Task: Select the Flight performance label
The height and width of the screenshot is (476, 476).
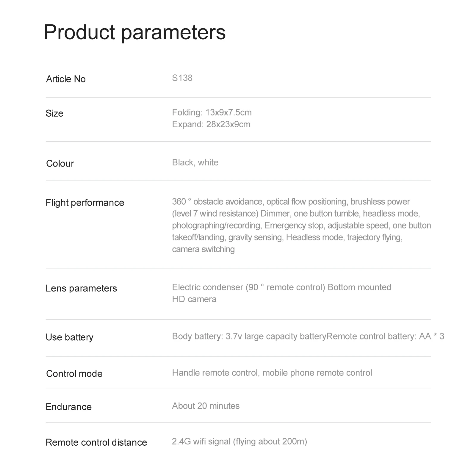Action: 85,203
